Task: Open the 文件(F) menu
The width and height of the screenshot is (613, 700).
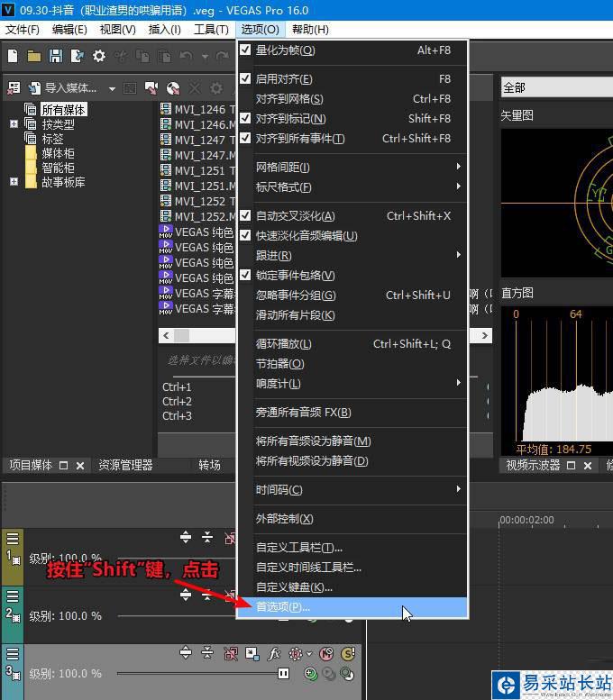Action: [x=23, y=30]
